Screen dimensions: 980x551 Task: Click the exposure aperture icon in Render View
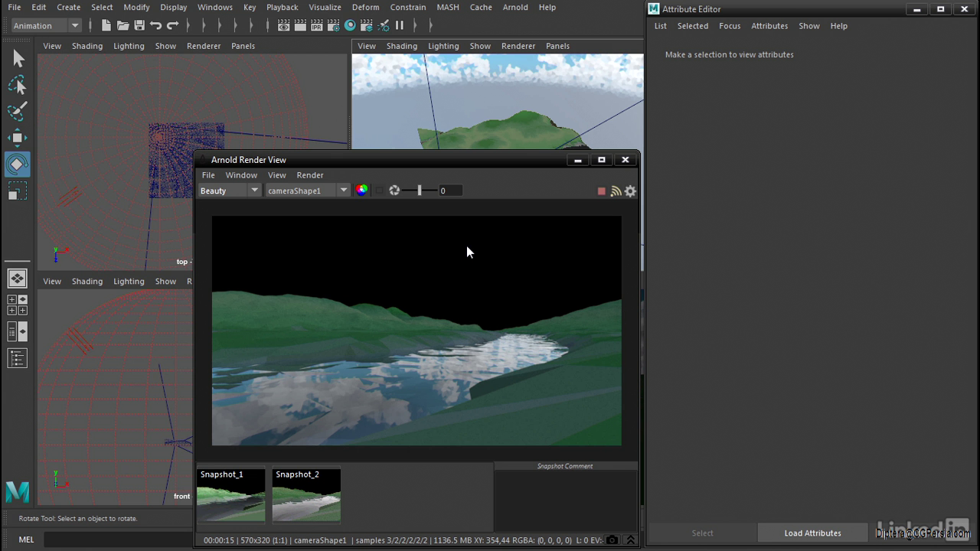[x=394, y=191]
